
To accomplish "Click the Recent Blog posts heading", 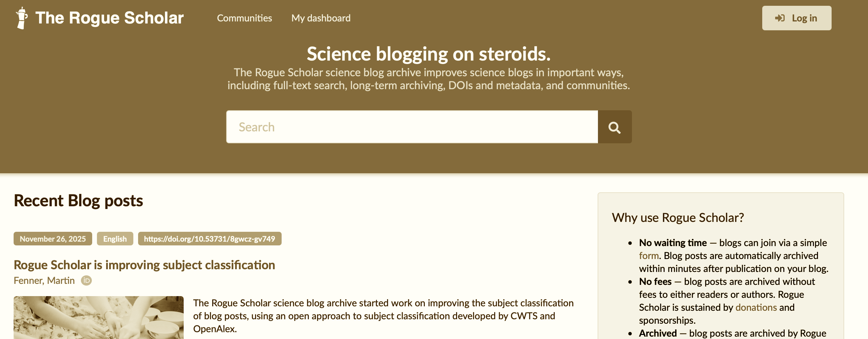I will tap(78, 201).
